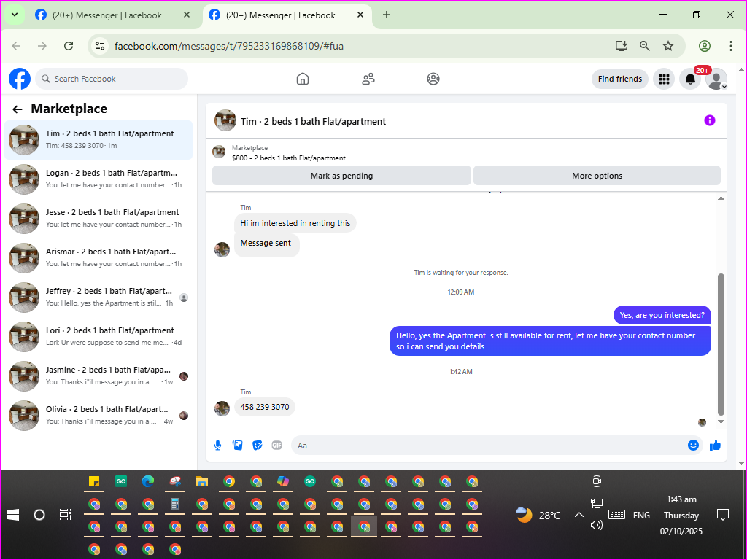Open the Facebook menu grid icon
Screen dimensions: 747x560
click(x=664, y=79)
